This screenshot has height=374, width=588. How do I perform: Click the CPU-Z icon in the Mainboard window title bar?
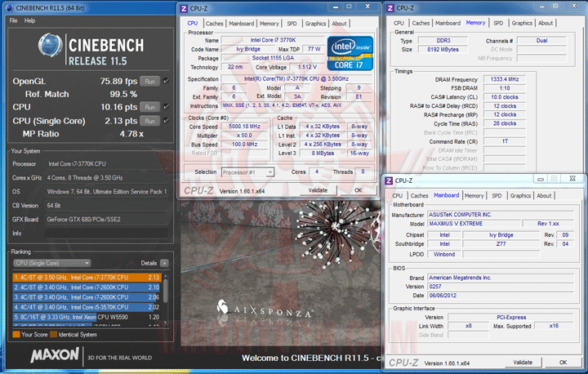pyautogui.click(x=389, y=180)
